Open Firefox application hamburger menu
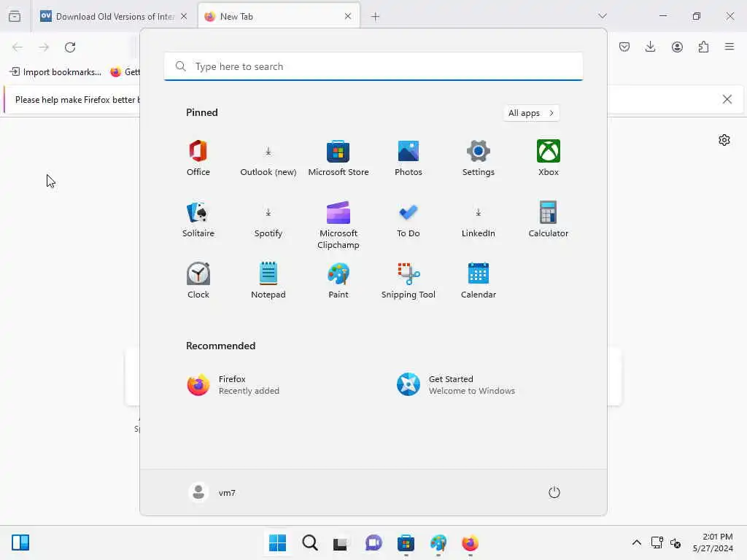This screenshot has height=560, width=747. pyautogui.click(x=729, y=47)
